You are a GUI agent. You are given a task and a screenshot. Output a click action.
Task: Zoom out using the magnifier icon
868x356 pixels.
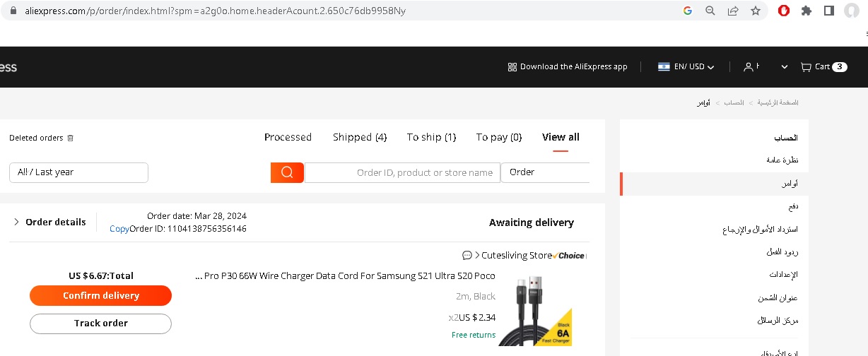coord(710,11)
